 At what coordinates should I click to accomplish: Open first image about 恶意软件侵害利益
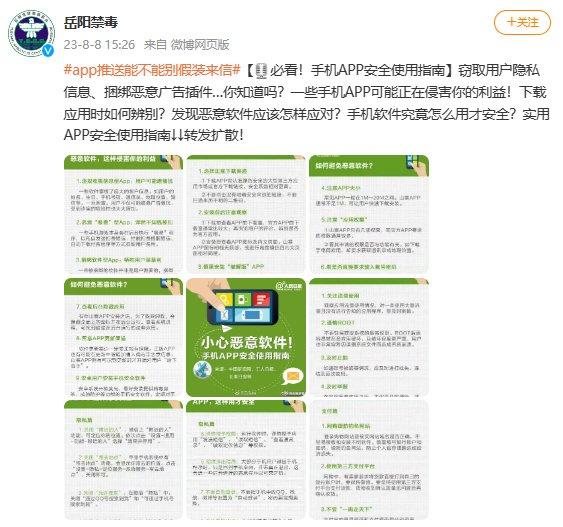click(x=124, y=214)
